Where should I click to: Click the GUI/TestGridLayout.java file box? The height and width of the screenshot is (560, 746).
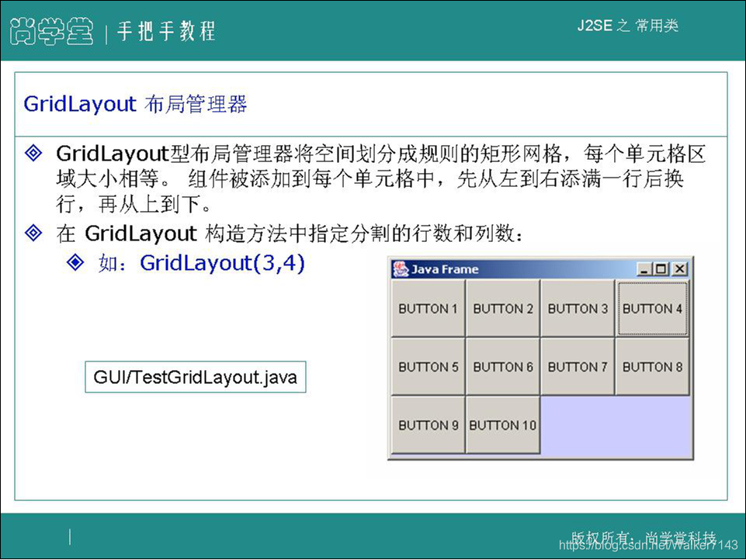tap(196, 377)
